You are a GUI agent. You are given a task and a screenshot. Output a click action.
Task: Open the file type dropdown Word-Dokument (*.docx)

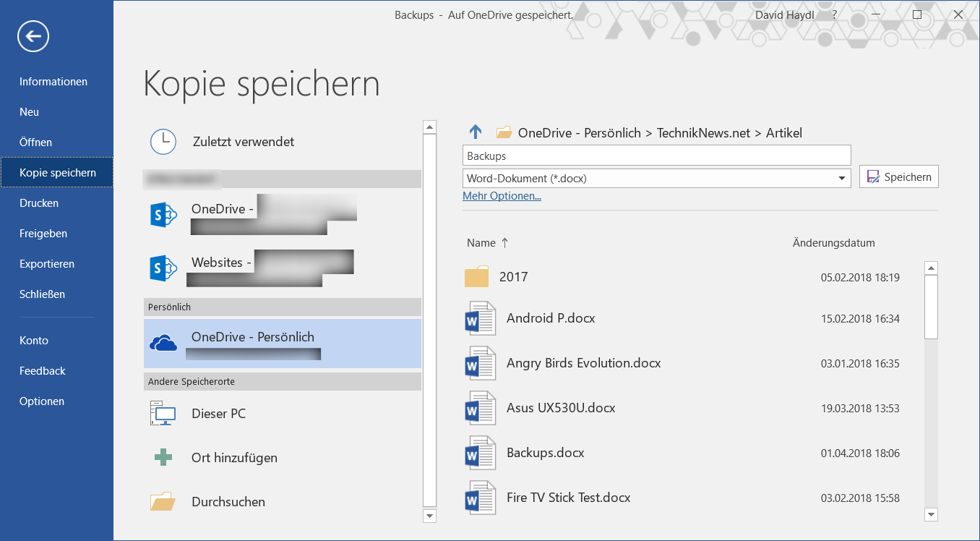[842, 178]
